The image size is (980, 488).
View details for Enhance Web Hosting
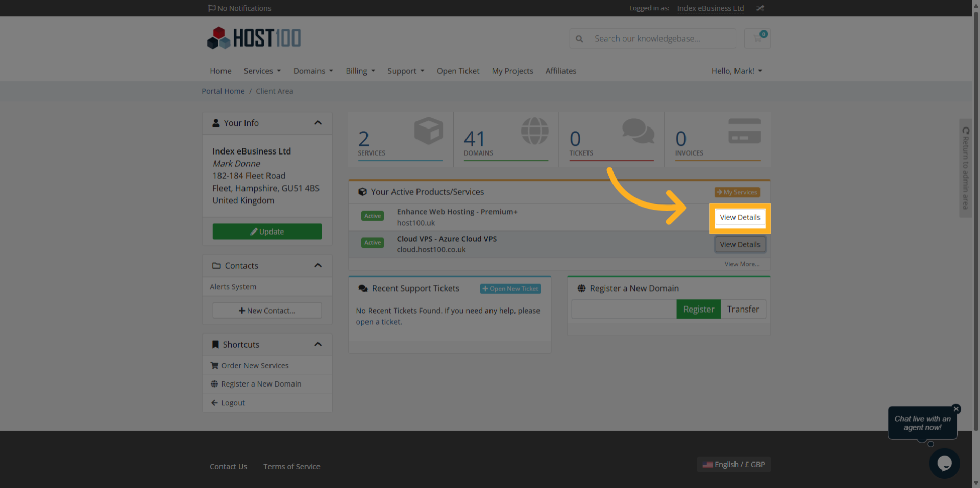[740, 217]
